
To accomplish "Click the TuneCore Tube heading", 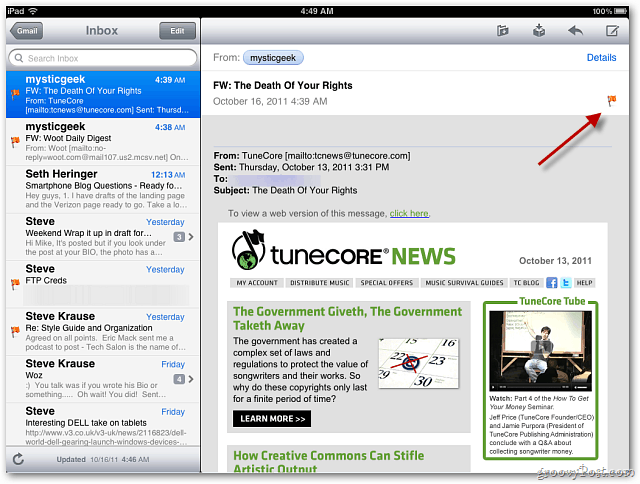I will [x=552, y=301].
